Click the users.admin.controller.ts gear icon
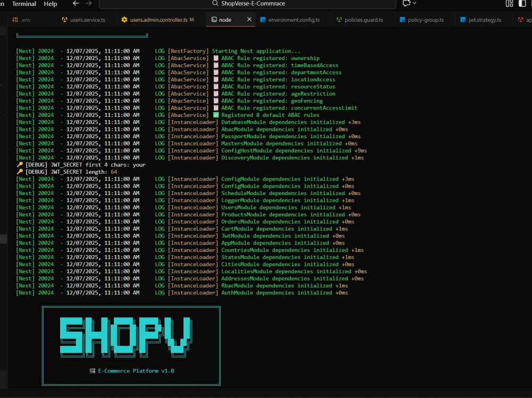Viewport: 532px width, 398px height. pos(124,20)
